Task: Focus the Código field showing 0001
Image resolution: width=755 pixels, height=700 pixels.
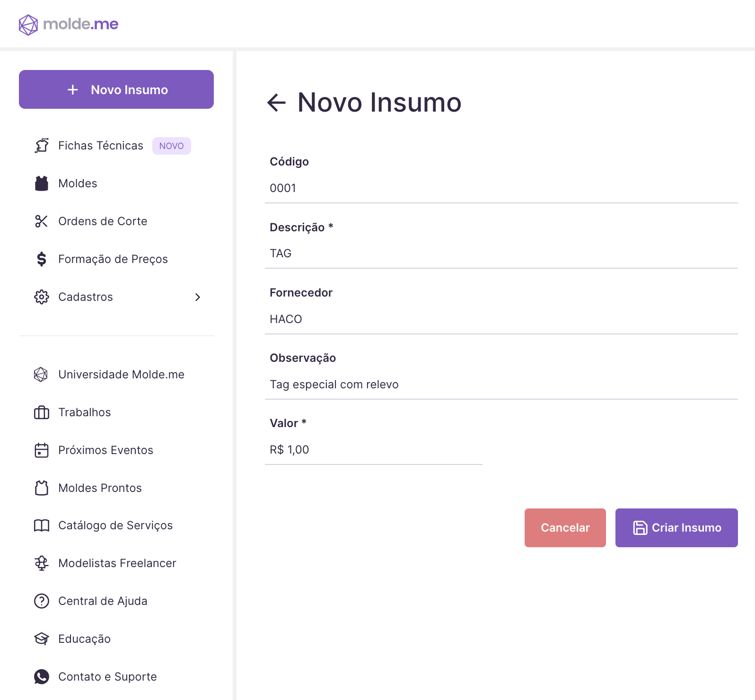Action: [501, 188]
